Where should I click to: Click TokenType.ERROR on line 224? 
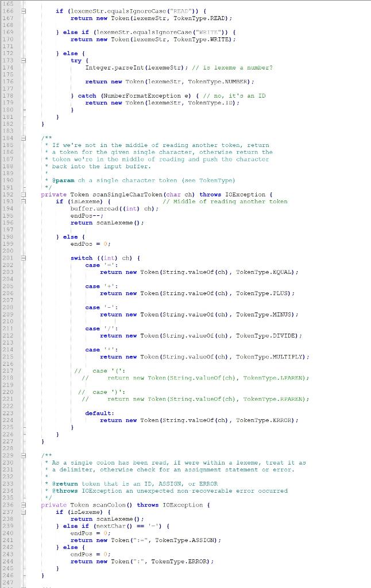tap(265, 420)
